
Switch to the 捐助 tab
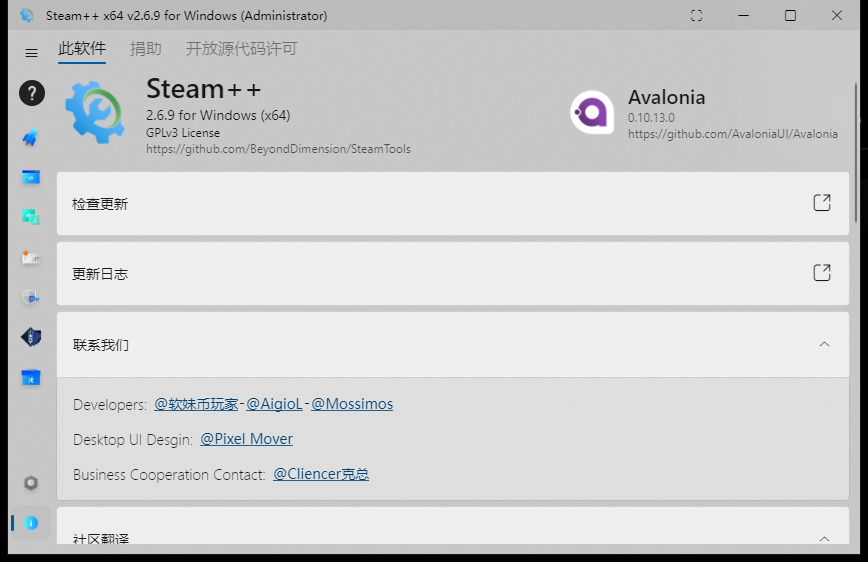146,49
